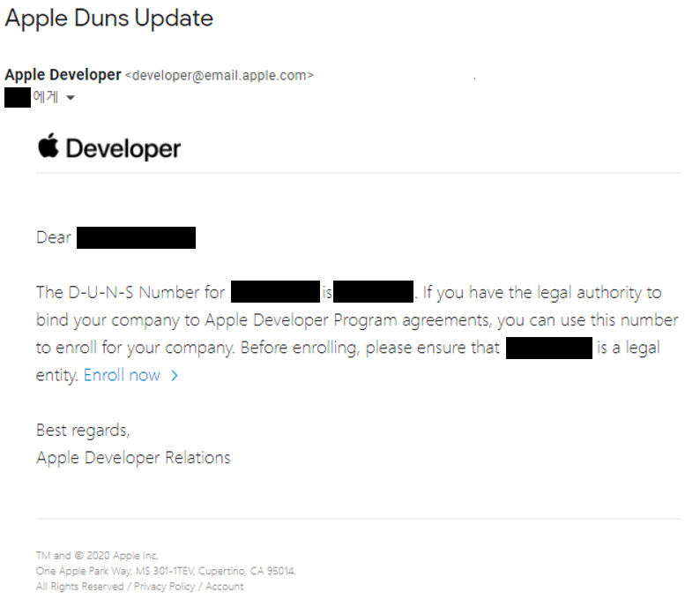Open the Account footer link
700x607 pixels.
[224, 587]
